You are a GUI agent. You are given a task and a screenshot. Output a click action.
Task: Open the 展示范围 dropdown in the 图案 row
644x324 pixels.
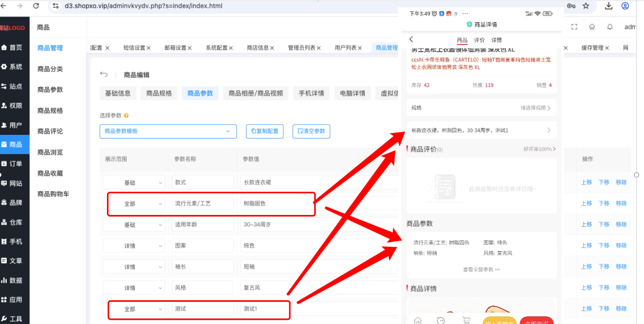point(134,246)
